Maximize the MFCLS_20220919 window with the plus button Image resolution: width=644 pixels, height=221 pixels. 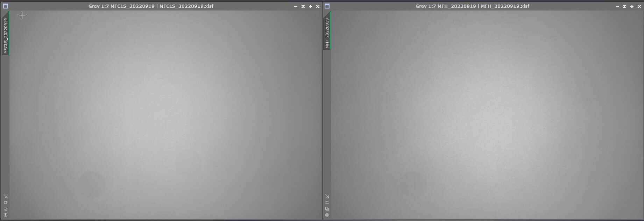pyautogui.click(x=310, y=6)
